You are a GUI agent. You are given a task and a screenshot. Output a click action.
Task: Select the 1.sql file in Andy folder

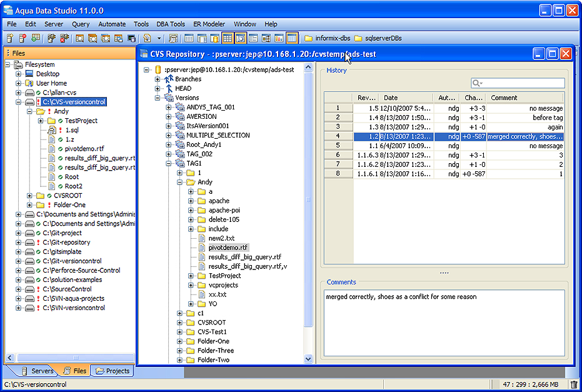pyautogui.click(x=71, y=130)
